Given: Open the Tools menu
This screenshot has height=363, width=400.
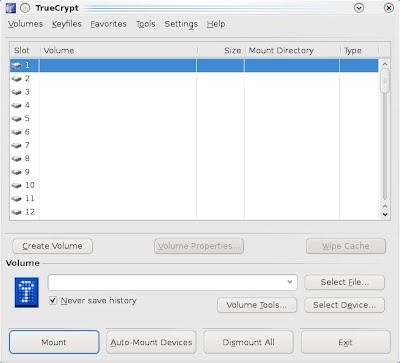Looking at the screenshot, I should click(x=146, y=24).
